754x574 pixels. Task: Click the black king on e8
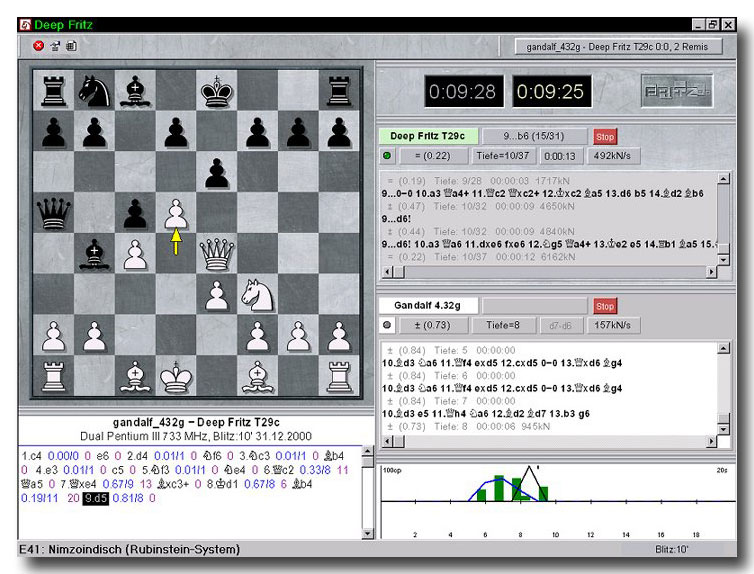[217, 90]
